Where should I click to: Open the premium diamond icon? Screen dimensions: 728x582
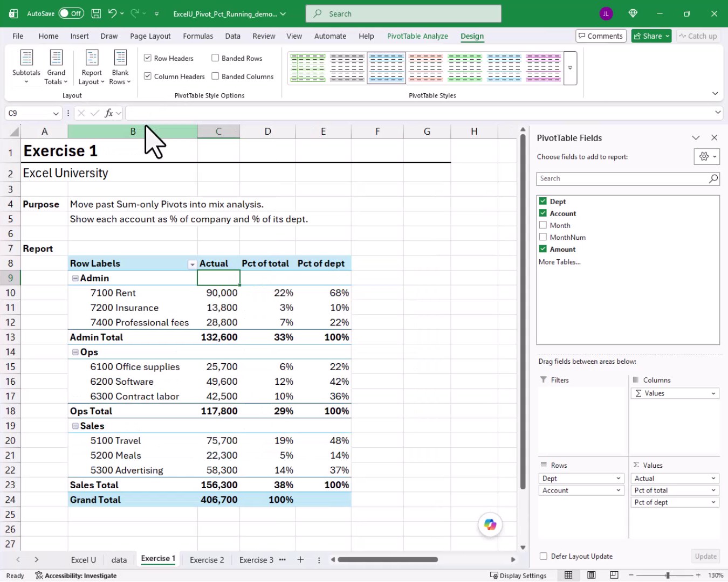coord(633,13)
